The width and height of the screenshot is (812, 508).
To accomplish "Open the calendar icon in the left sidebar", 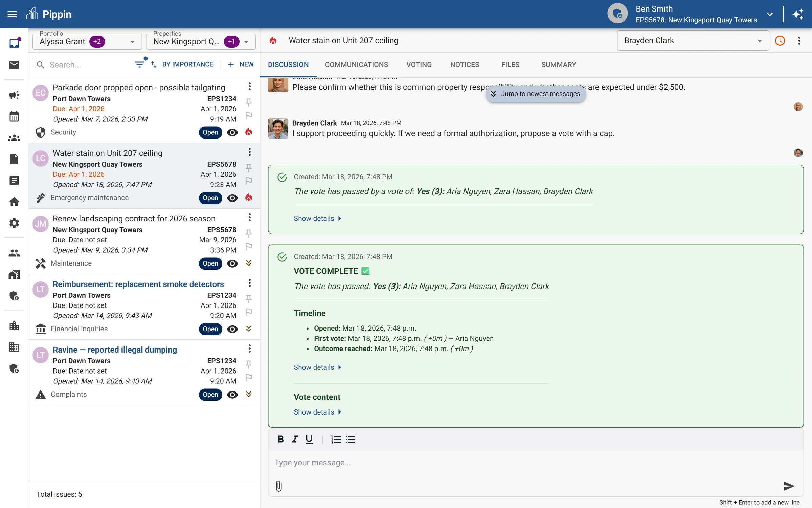I will pyautogui.click(x=14, y=116).
